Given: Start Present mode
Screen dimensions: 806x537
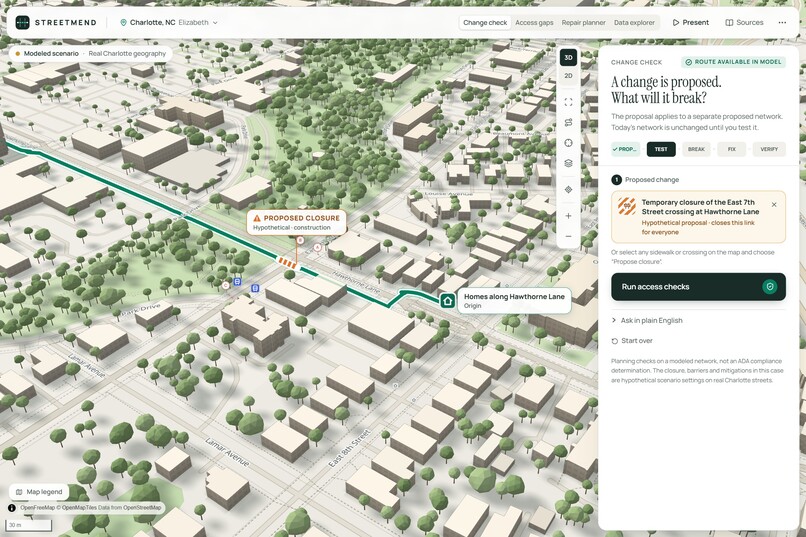Looking at the screenshot, I should pyautogui.click(x=690, y=23).
